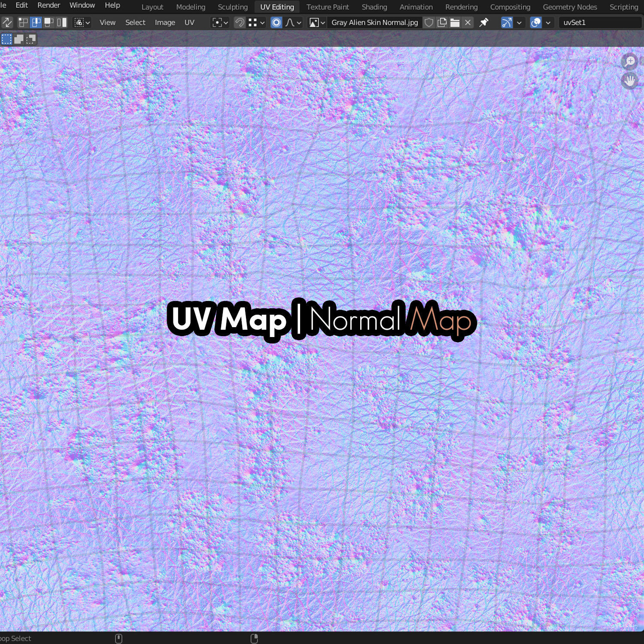This screenshot has height=644, width=644.
Task: Open the Help menu
Action: [112, 5]
